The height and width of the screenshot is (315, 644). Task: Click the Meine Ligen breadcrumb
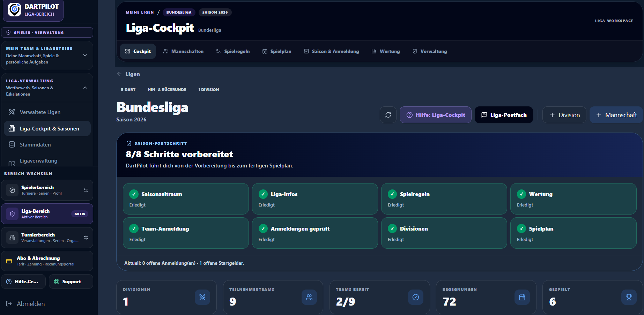click(x=140, y=12)
